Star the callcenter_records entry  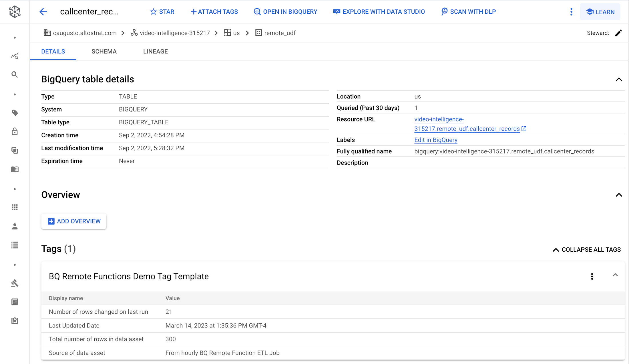point(162,12)
